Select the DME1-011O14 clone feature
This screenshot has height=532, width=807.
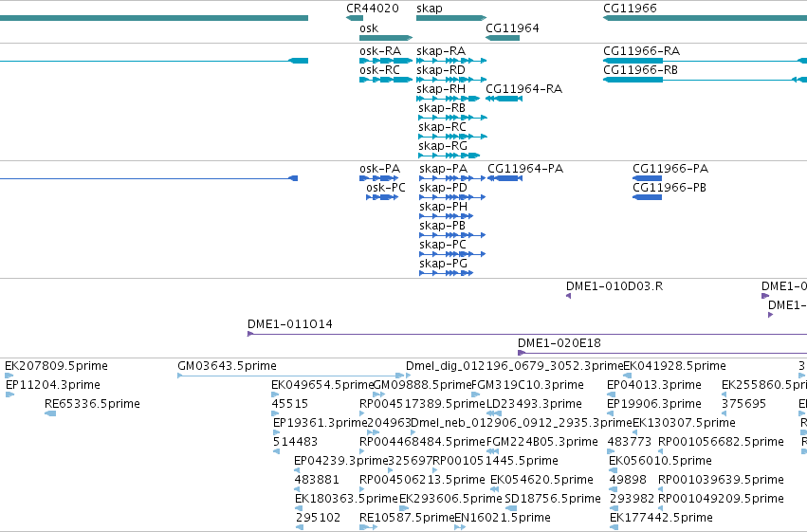[x=527, y=334]
